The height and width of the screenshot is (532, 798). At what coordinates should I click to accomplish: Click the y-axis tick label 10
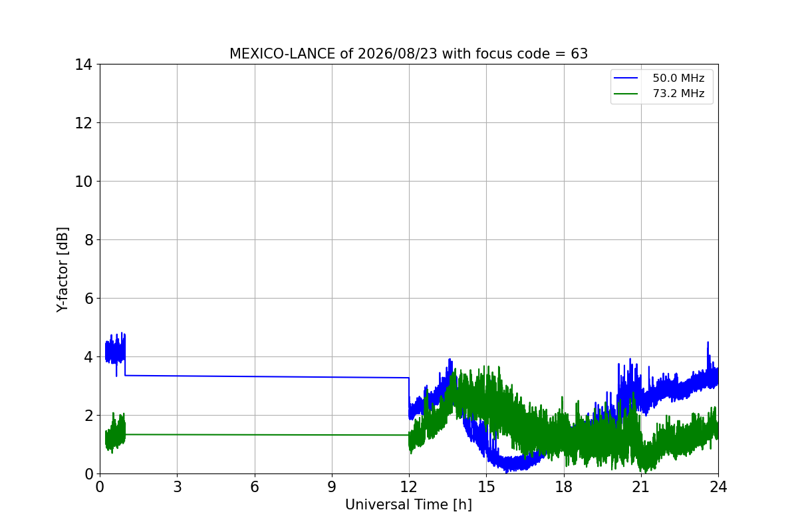(x=84, y=182)
